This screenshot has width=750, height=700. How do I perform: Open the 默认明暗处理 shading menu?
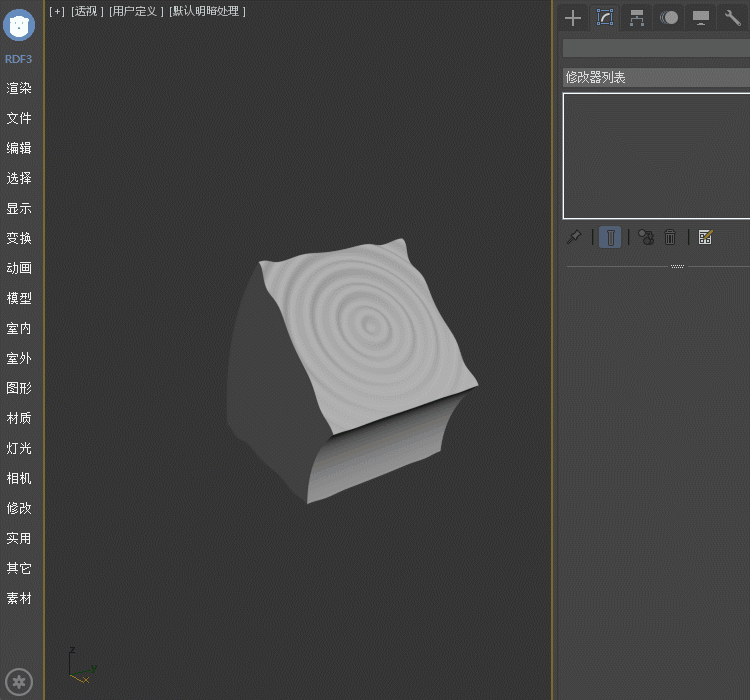207,11
